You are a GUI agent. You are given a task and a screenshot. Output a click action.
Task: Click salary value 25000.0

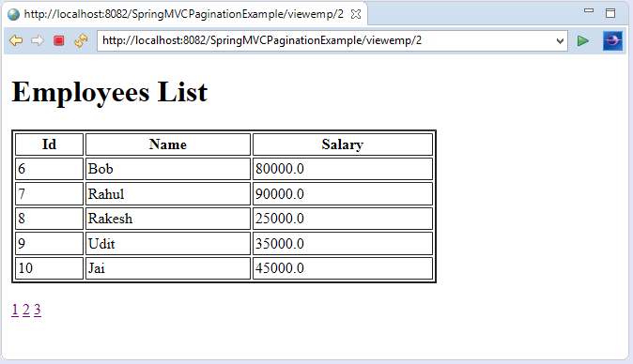coord(343,219)
